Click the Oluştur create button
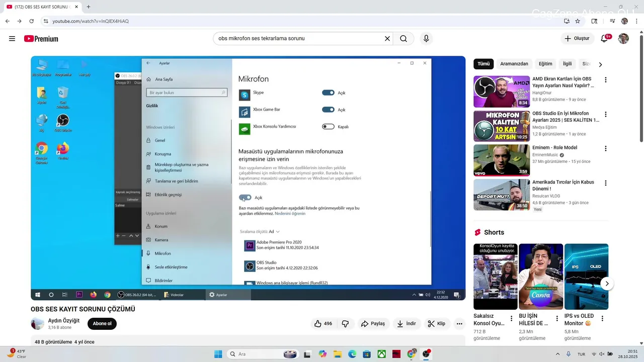The width and height of the screenshot is (644, 362). point(577,39)
